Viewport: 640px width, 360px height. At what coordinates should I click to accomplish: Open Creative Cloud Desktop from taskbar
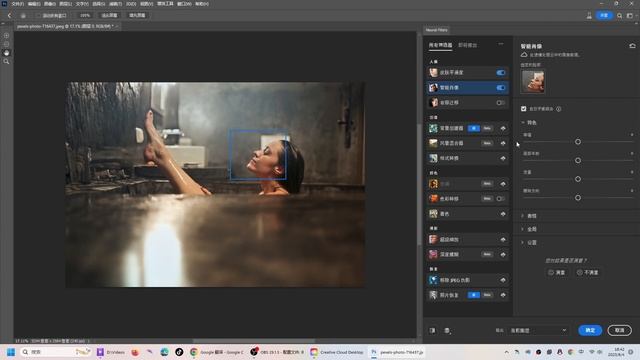pyautogui.click(x=336, y=352)
